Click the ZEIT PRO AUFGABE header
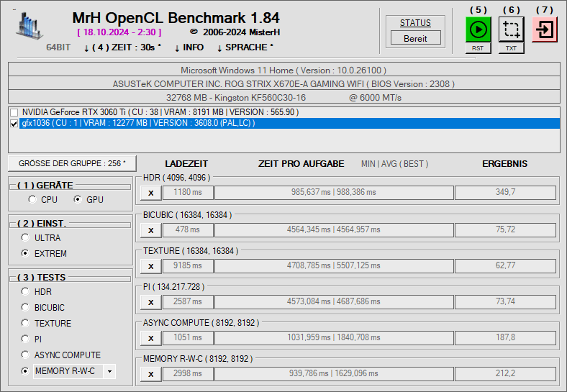Image resolution: width=567 pixels, height=392 pixels. [x=301, y=164]
